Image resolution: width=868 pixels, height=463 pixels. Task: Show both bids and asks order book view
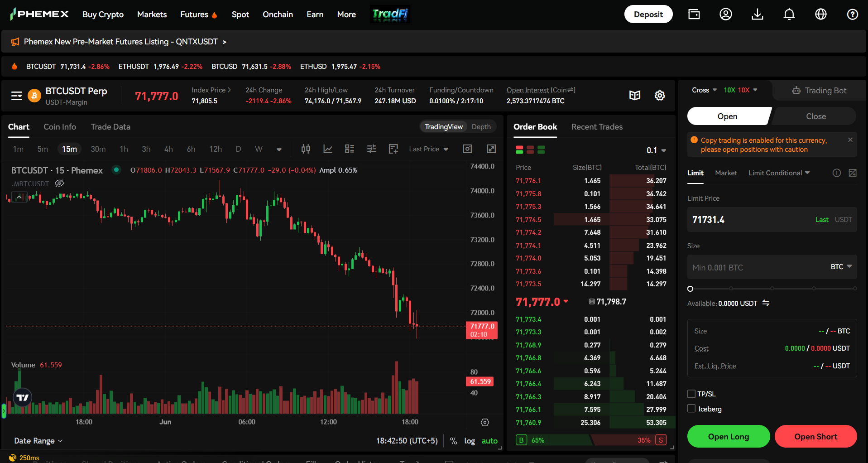(x=519, y=150)
